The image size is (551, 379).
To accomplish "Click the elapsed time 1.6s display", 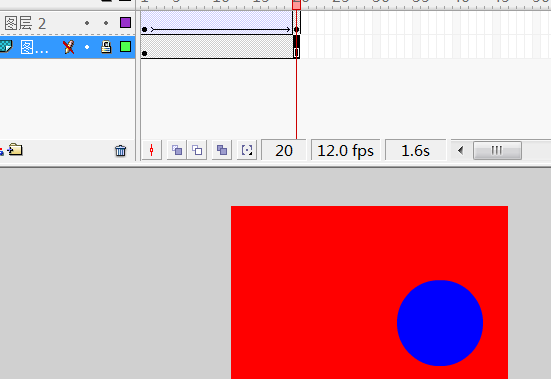I will tap(415, 151).
